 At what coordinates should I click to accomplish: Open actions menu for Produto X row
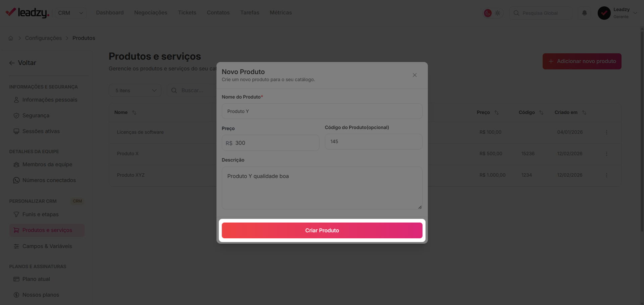pyautogui.click(x=606, y=154)
